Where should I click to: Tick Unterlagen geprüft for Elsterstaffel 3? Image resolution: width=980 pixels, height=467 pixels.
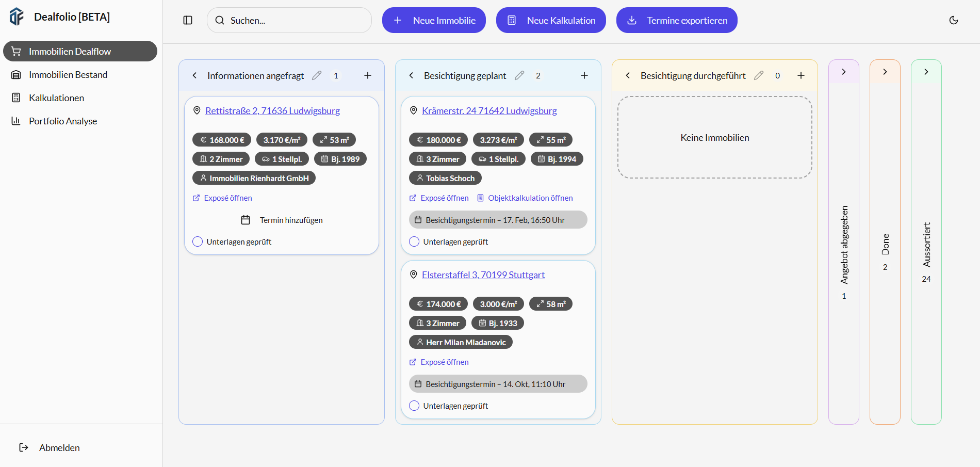click(x=414, y=406)
